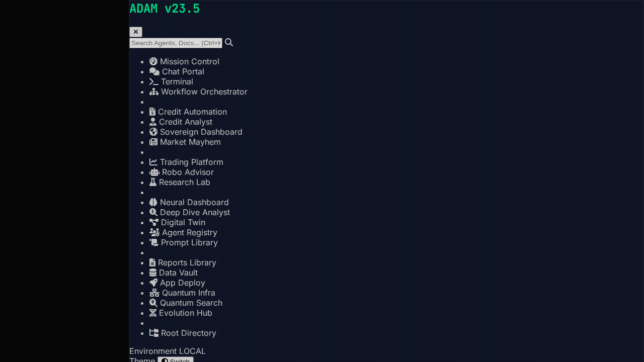Viewport: 644px width, 362px height.
Task: Toggle the theme with Switch button
Action: click(176, 360)
